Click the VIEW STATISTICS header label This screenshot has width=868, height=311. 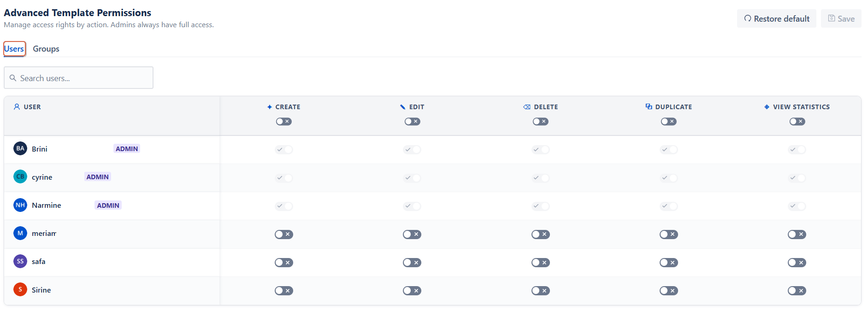(x=802, y=107)
